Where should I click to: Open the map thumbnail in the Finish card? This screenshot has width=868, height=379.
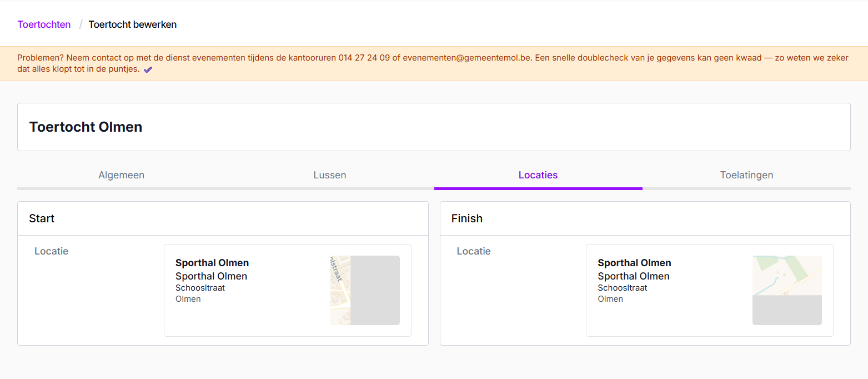click(x=786, y=290)
